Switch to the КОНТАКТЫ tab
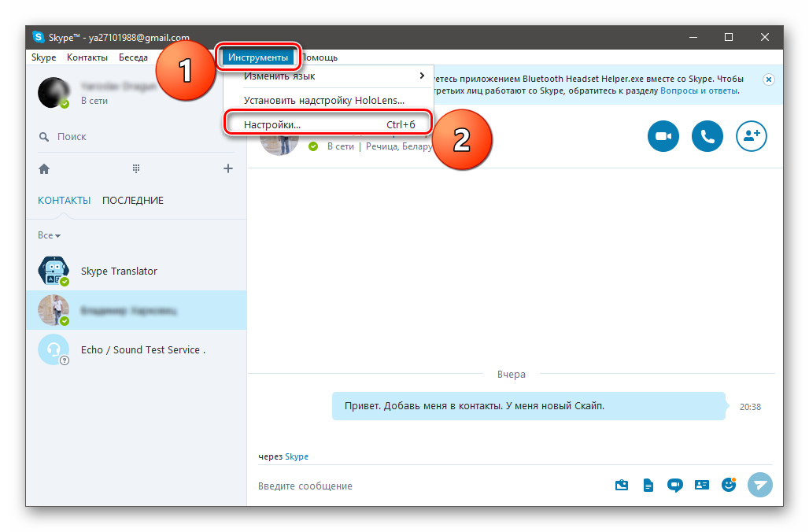Image resolution: width=809 pixels, height=532 pixels. coord(64,200)
